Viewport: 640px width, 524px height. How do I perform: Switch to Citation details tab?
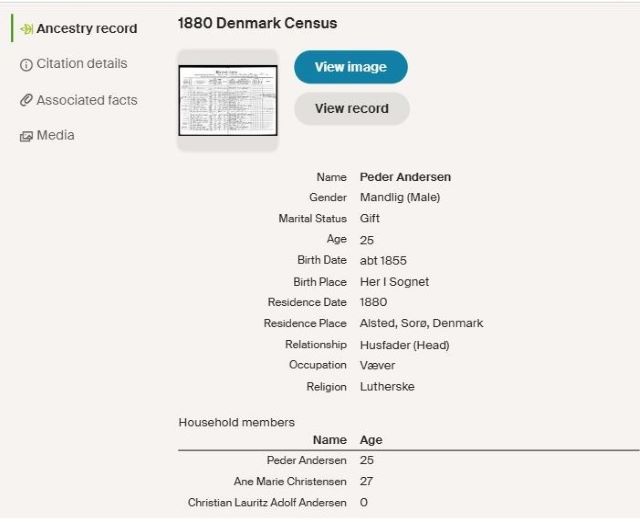(x=82, y=64)
